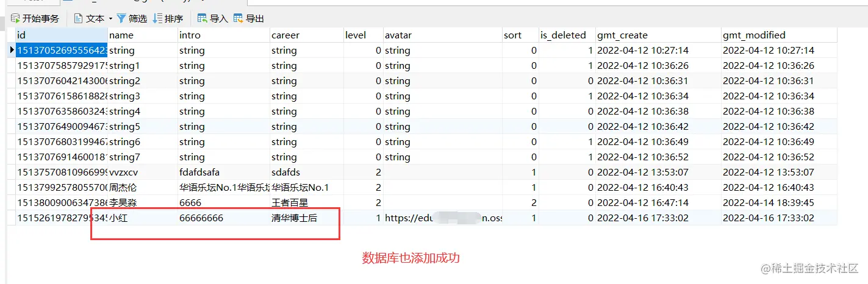The width and height of the screenshot is (868, 284).
Task: Open the 排序 sort tool
Action: [168, 18]
